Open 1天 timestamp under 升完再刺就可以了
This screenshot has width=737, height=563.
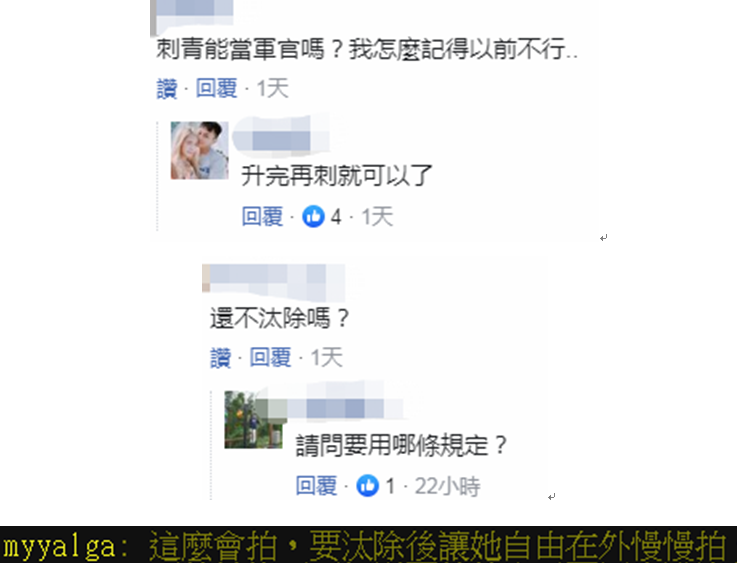(x=377, y=217)
